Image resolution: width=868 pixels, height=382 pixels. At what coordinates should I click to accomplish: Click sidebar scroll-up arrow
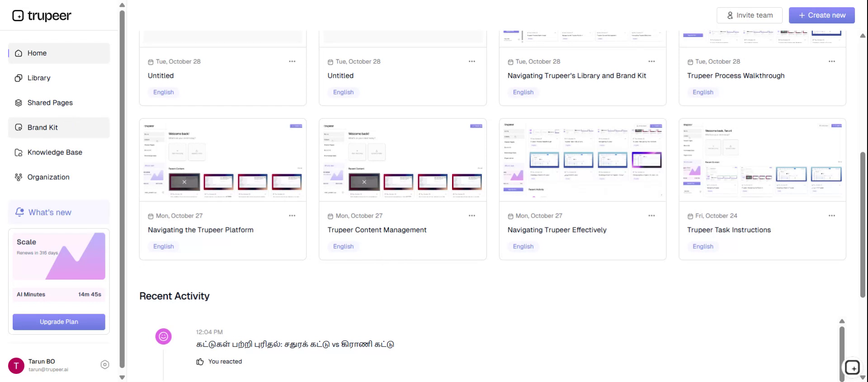tap(122, 5)
